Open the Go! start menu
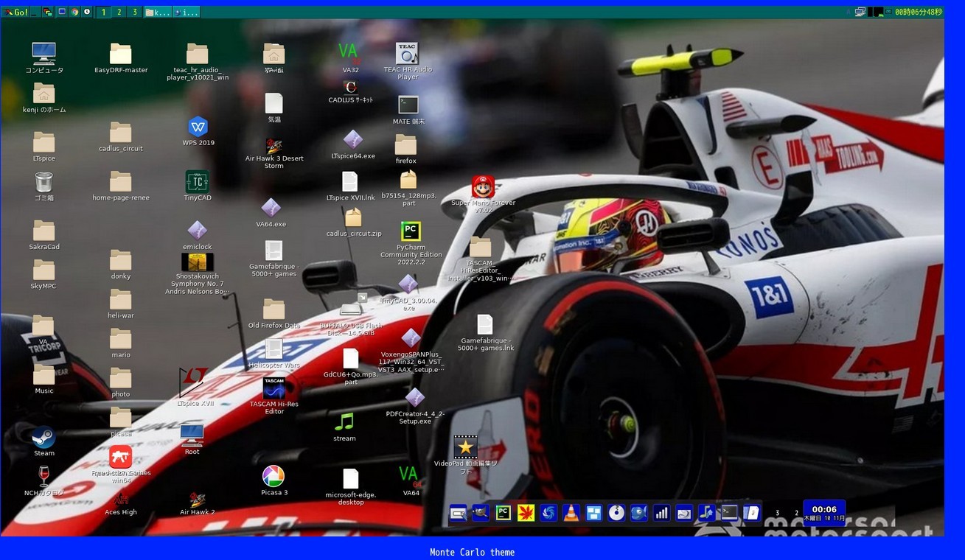Screen dimensions: 965x560 [15, 12]
